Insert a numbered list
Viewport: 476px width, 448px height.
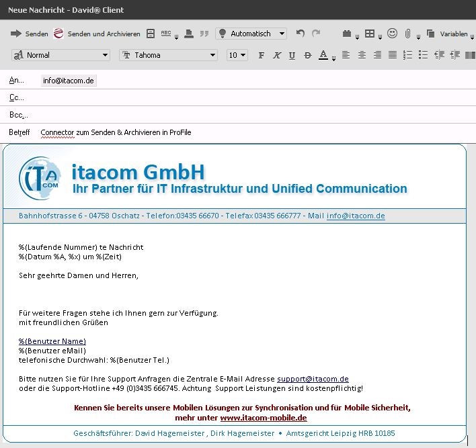(x=407, y=55)
